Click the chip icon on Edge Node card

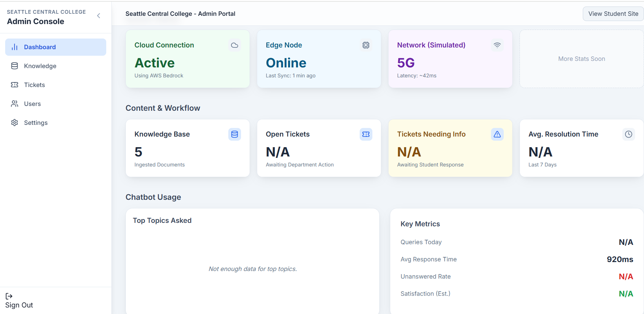click(x=366, y=45)
